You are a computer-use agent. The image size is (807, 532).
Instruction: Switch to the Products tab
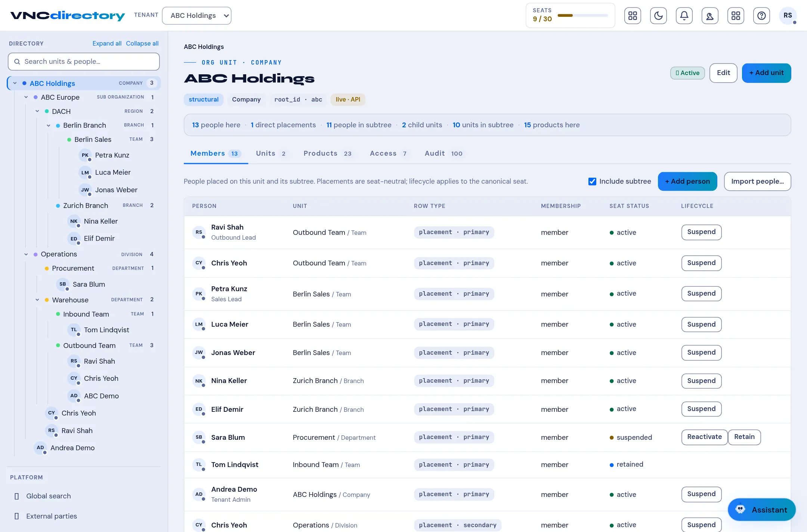328,153
